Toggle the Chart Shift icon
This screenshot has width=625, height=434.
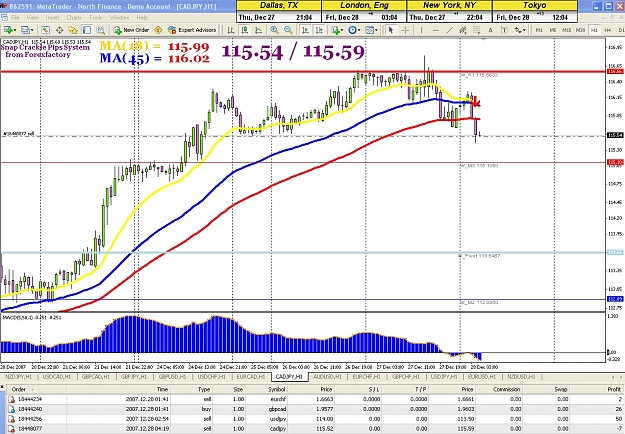319,30
